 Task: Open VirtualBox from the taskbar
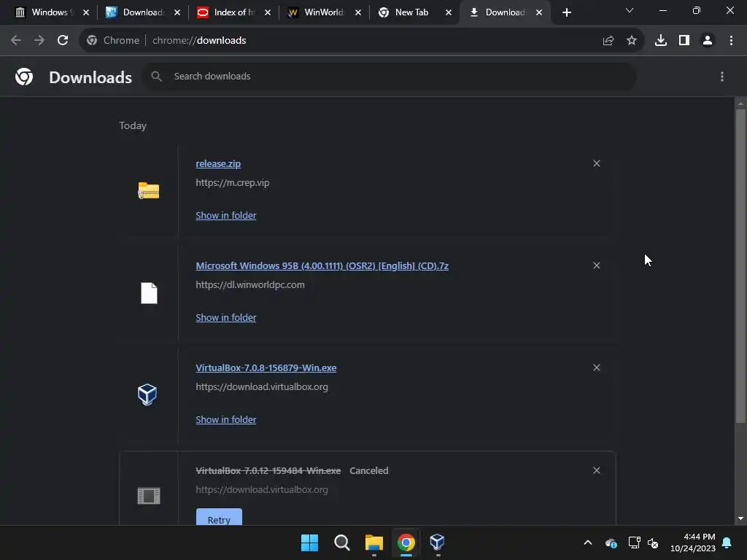(438, 542)
